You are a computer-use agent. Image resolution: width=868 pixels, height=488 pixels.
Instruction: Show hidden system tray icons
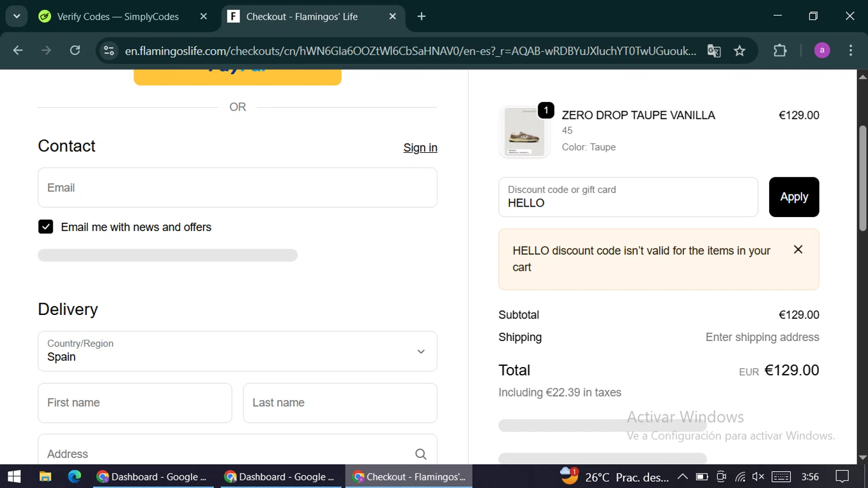click(683, 476)
